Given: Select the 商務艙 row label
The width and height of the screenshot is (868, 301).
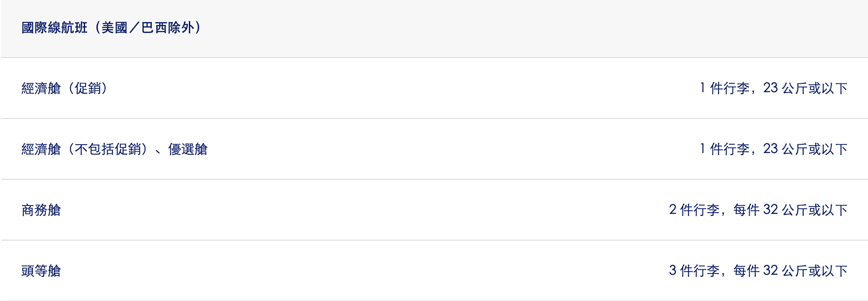Looking at the screenshot, I should click(x=41, y=210).
